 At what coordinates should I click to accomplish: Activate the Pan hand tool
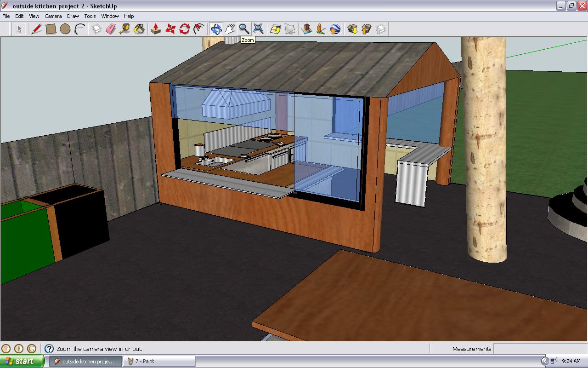click(230, 29)
